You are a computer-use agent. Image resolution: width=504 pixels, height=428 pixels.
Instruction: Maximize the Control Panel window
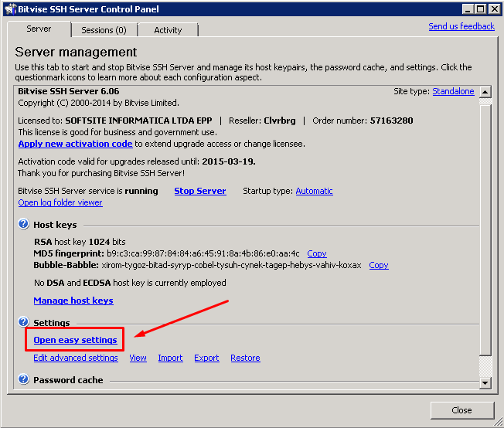click(x=480, y=9)
